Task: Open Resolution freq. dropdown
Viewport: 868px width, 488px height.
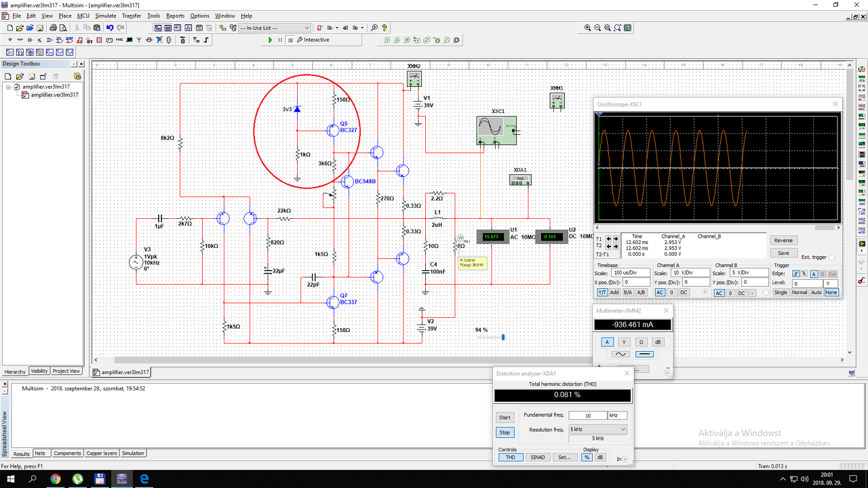Action: (598, 429)
